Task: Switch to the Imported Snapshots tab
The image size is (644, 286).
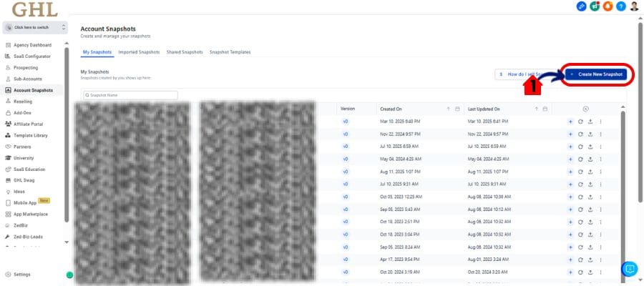Action: click(x=139, y=52)
